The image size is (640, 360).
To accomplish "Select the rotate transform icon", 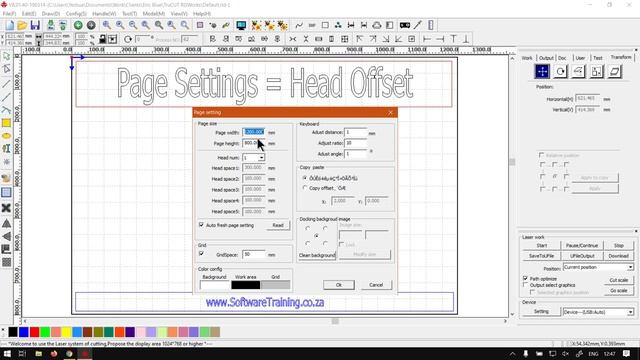I will coord(560,71).
